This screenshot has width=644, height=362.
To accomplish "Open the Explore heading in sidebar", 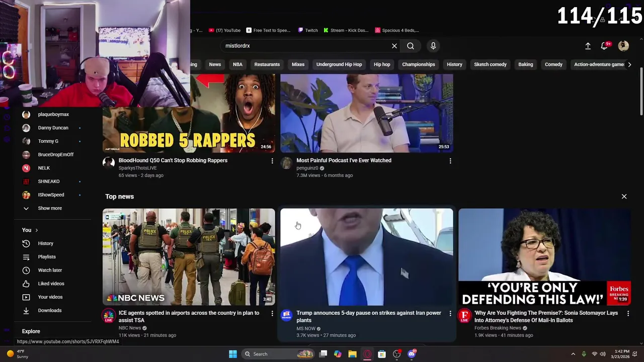I will [31, 331].
